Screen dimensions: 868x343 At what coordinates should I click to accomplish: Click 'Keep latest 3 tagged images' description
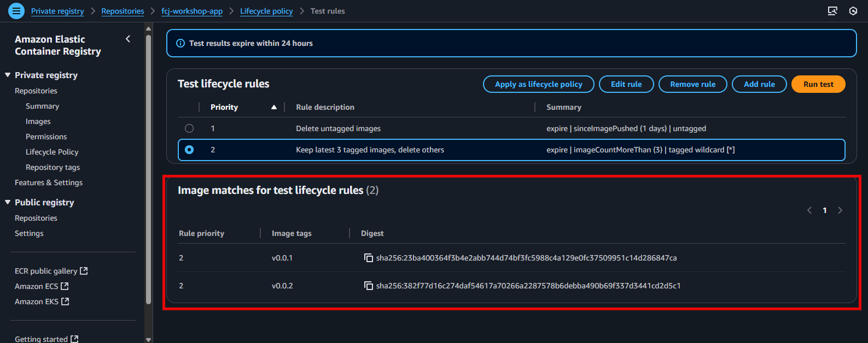click(x=370, y=150)
